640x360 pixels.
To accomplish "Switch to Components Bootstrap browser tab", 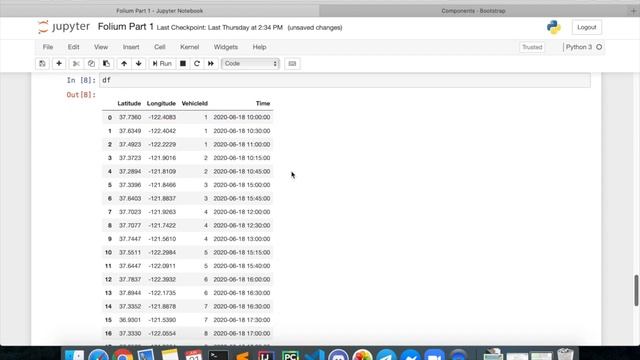I will tap(473, 11).
